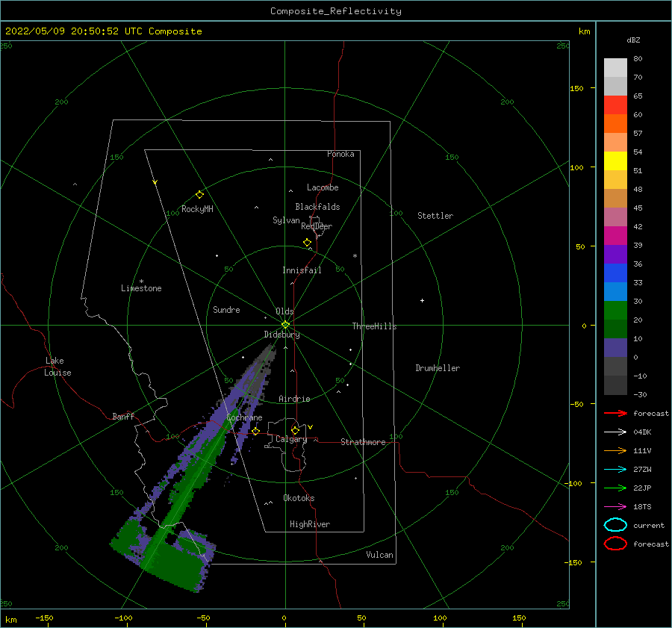This screenshot has height=628, width=672.
Task: Click the RockyMH label
Action: (197, 209)
